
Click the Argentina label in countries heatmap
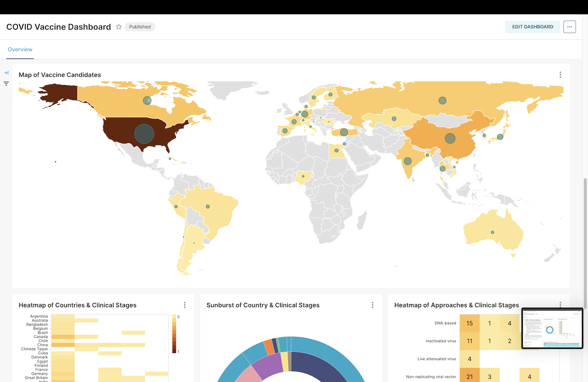pos(39,316)
